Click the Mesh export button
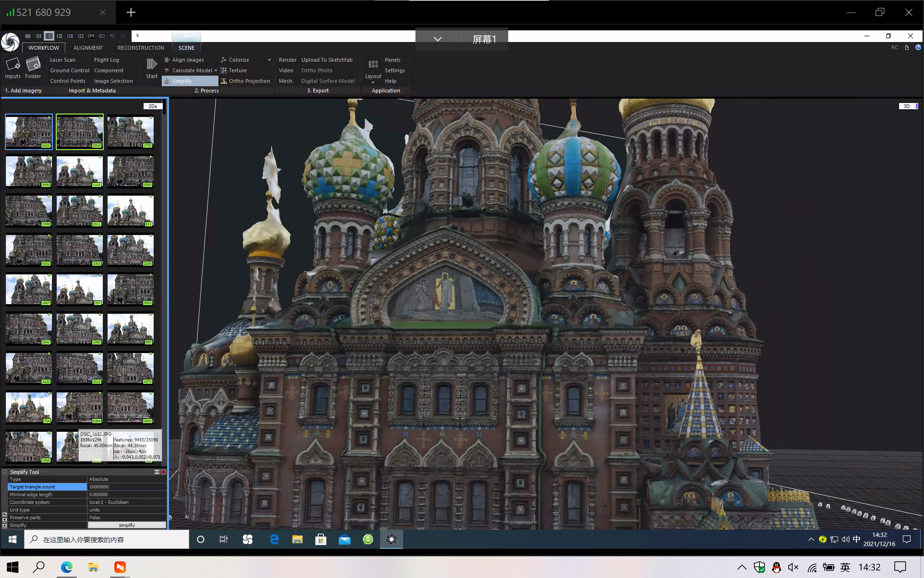The image size is (924, 578). click(285, 81)
